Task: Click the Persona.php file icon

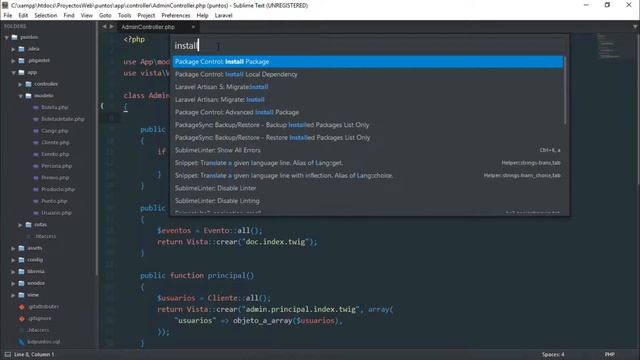Action: (x=36, y=166)
